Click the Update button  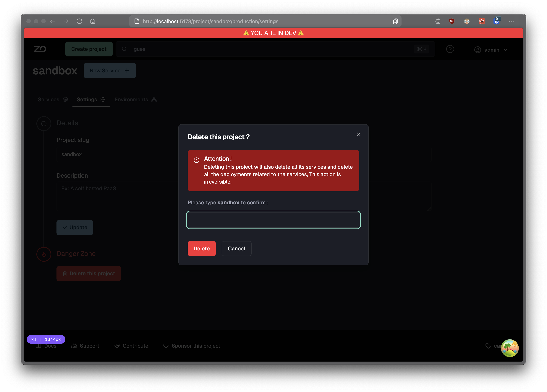coord(75,227)
